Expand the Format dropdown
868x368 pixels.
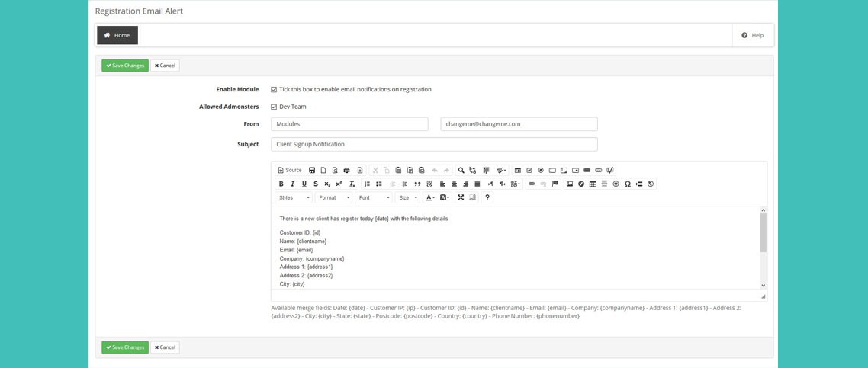333,197
